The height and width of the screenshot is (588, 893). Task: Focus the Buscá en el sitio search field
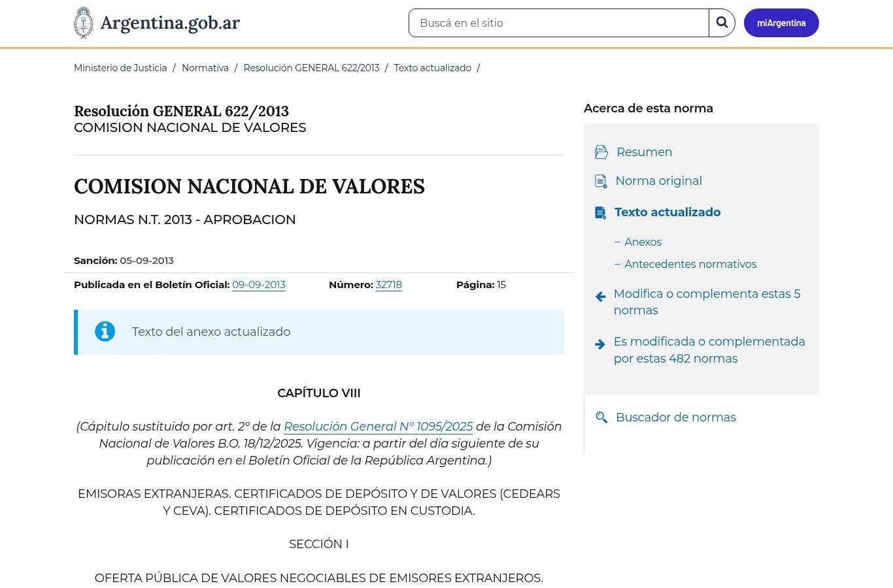tap(559, 23)
